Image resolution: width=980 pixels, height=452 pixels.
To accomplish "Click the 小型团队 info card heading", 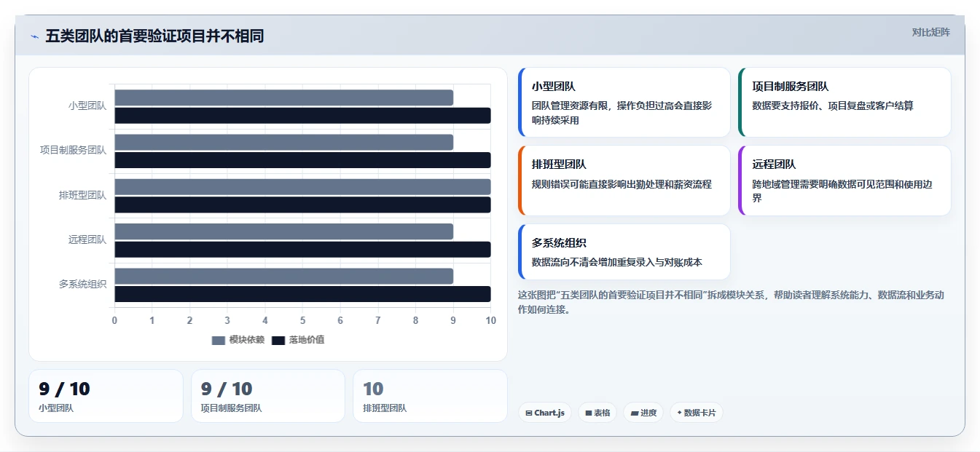I will tap(553, 87).
